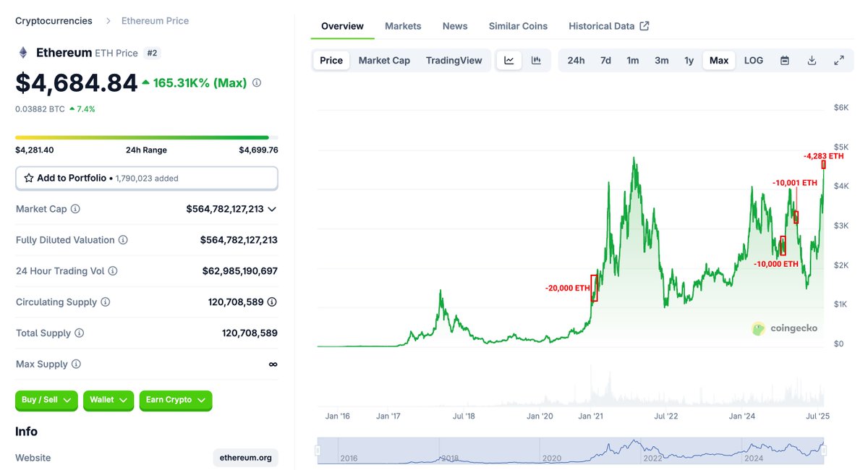The height and width of the screenshot is (470, 868).
Task: Click info icon beside Circulating Supply value
Action: pyautogui.click(x=271, y=302)
